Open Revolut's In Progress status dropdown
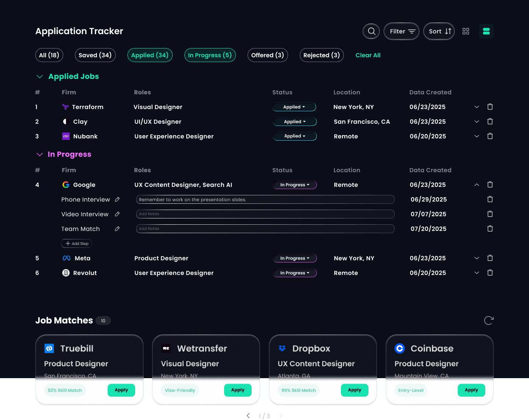 pyautogui.click(x=295, y=273)
